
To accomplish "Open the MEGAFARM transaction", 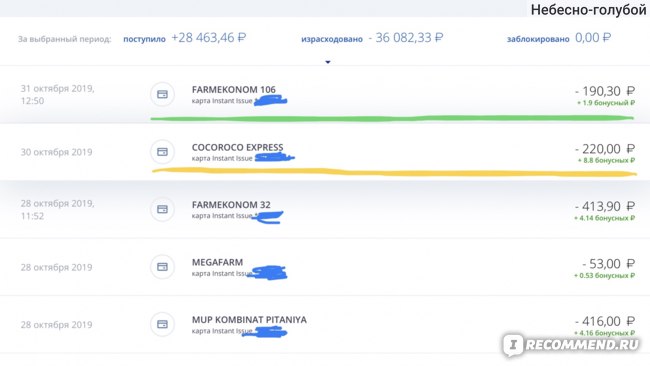I will (325, 267).
